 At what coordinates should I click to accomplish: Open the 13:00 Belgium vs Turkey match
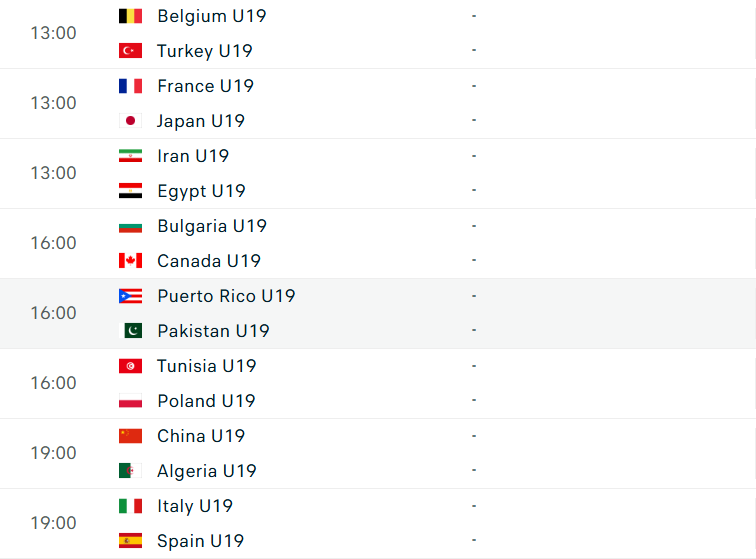[378, 34]
